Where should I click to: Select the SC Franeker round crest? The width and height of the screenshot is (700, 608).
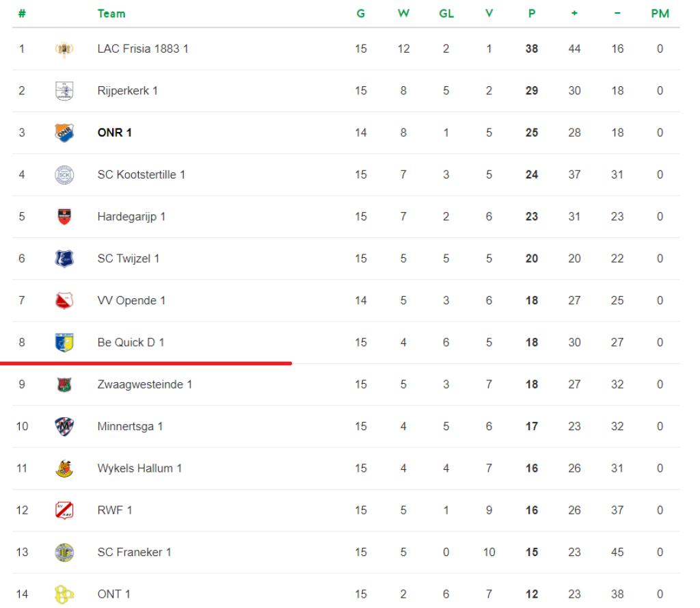coord(64,552)
